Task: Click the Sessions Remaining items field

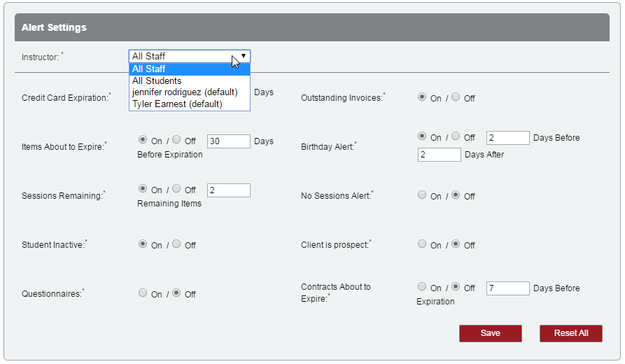Action: tap(228, 190)
